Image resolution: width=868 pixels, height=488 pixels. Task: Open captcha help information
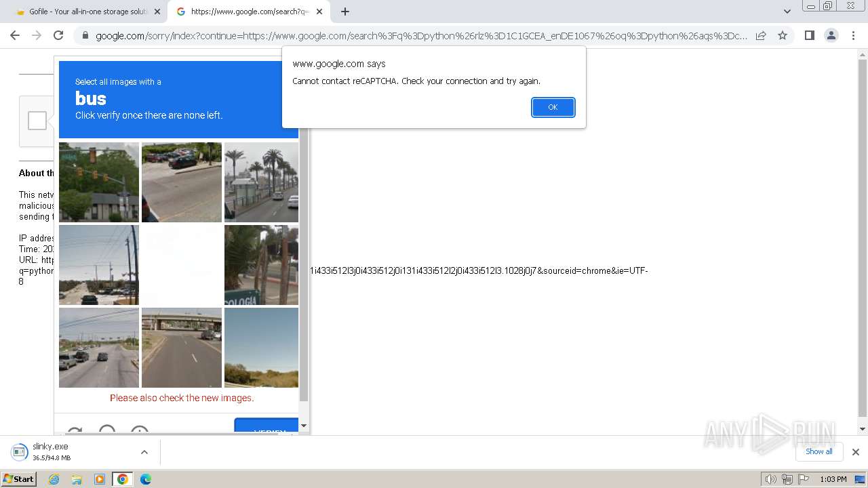pos(140,430)
